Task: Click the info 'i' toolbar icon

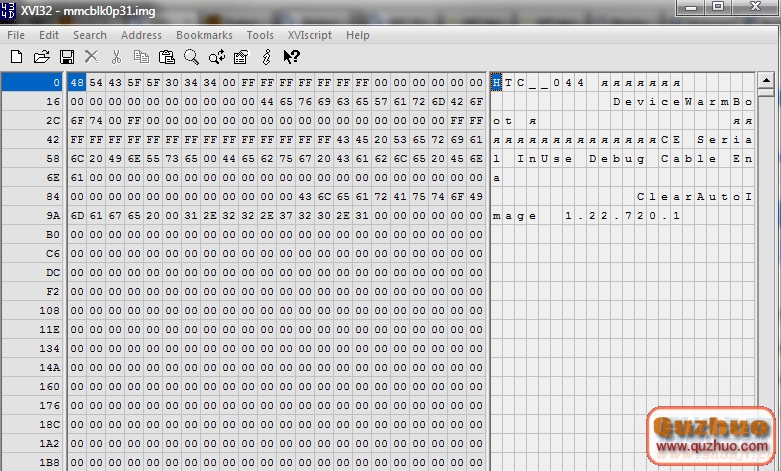Action: (x=266, y=57)
